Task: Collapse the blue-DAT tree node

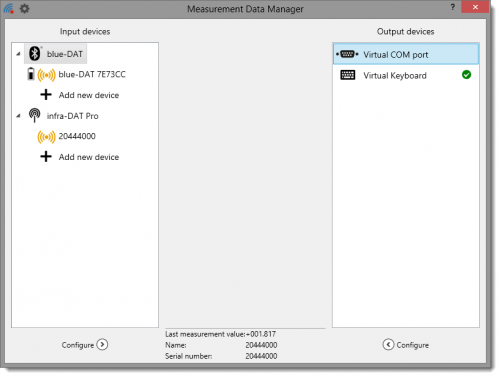Action: pyautogui.click(x=18, y=54)
